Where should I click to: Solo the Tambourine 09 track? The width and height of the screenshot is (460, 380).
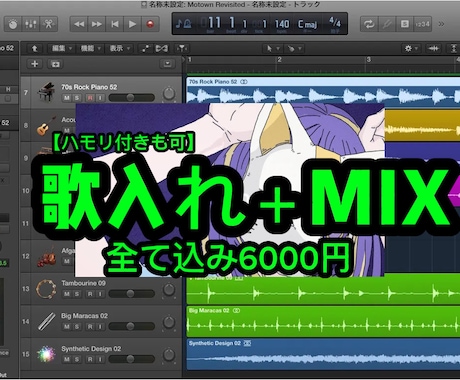click(77, 294)
